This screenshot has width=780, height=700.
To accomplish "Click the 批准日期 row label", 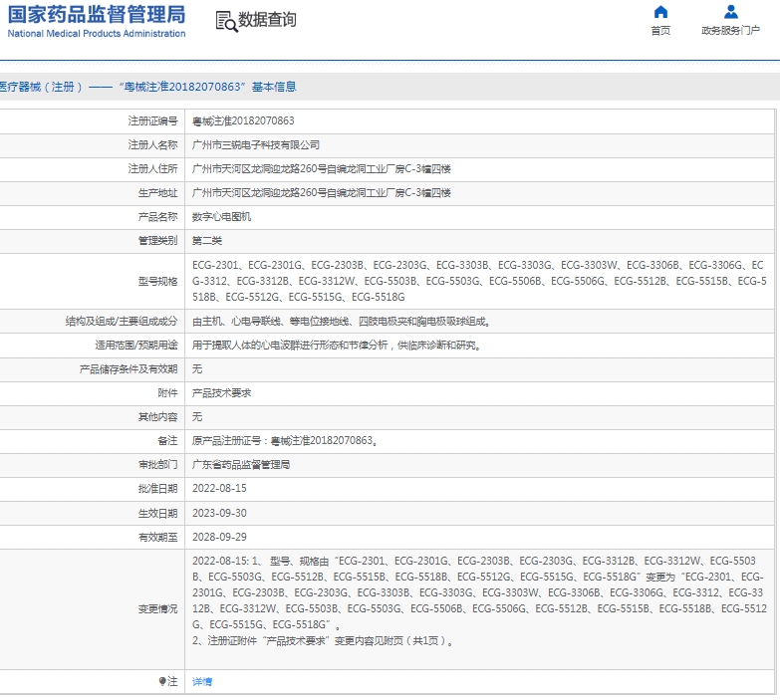I will click(x=157, y=488).
